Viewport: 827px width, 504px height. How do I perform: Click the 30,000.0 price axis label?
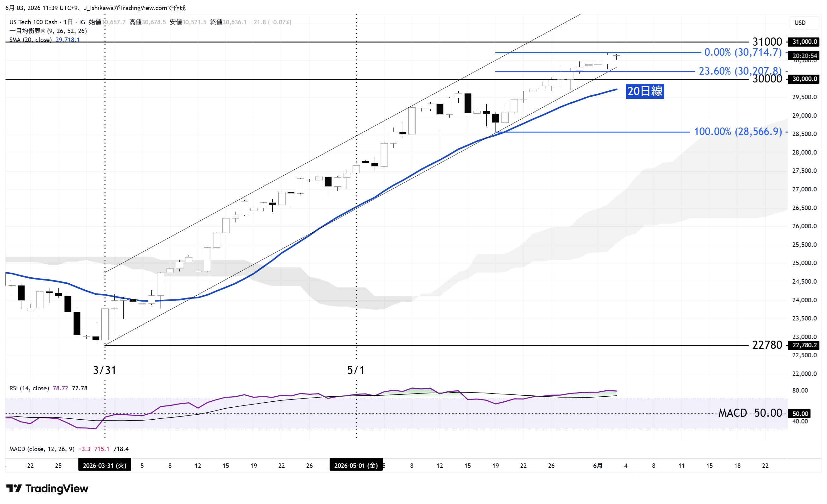point(804,79)
